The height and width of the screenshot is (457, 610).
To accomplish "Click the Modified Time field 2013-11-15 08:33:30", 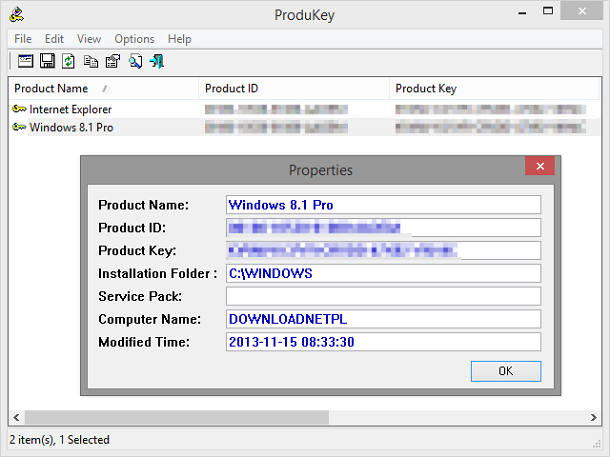I will [x=383, y=342].
